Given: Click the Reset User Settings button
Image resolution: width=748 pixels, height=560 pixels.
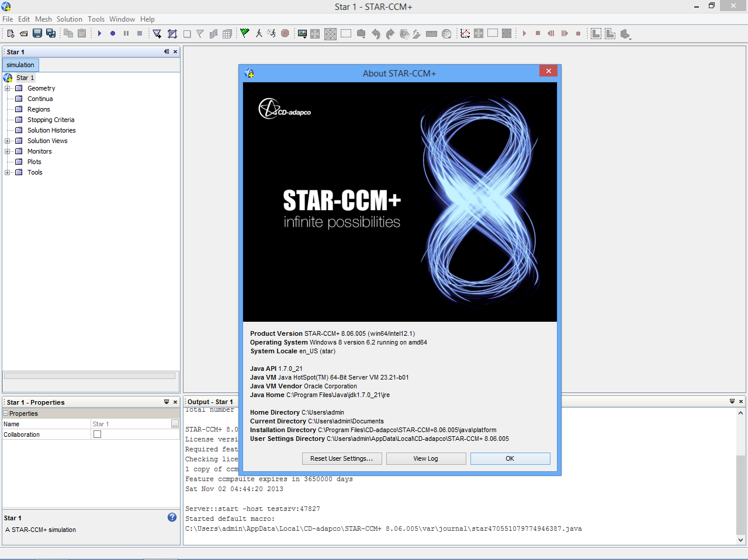Looking at the screenshot, I should (x=342, y=458).
